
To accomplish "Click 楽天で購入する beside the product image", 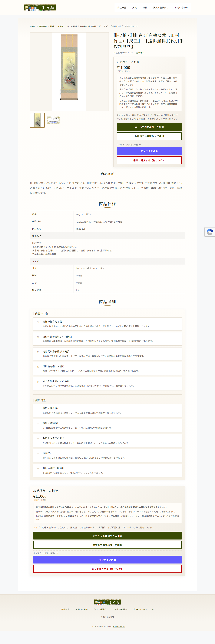I will (149, 160).
